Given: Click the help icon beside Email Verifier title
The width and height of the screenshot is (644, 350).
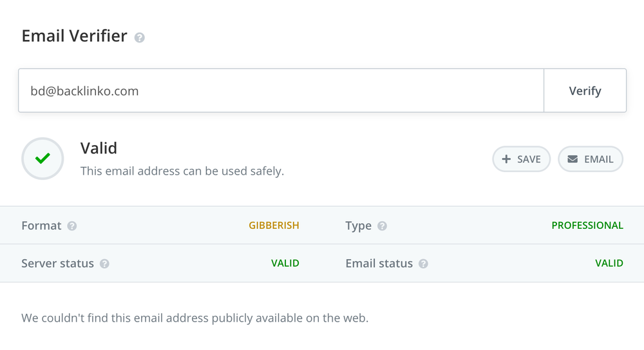Looking at the screenshot, I should coord(140,38).
